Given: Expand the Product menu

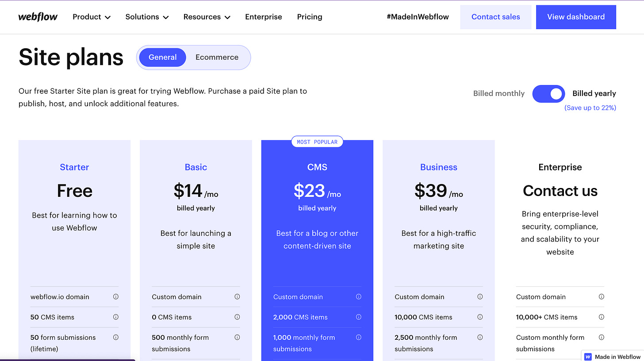Looking at the screenshot, I should pyautogui.click(x=91, y=17).
